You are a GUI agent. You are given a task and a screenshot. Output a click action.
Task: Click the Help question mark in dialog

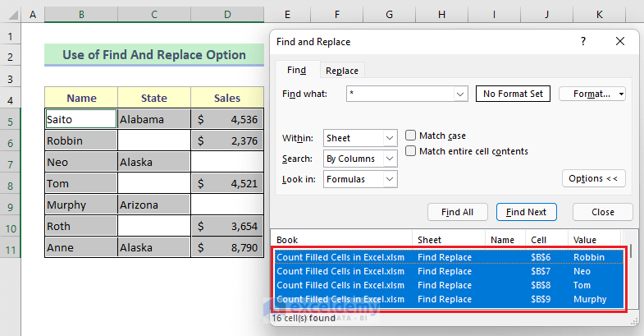582,41
